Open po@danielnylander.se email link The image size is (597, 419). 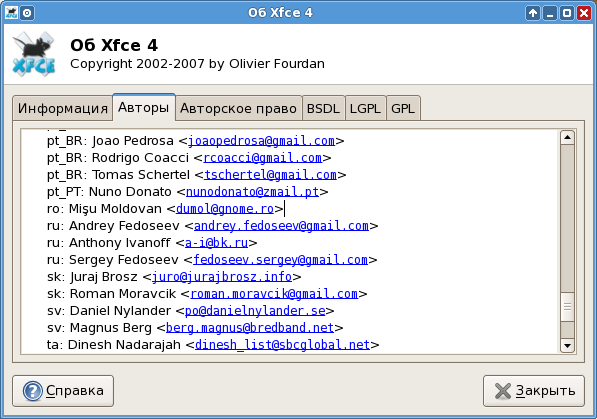(x=255, y=311)
